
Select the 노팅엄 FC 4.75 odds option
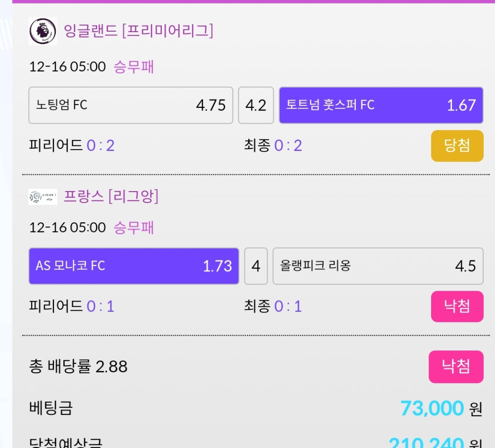pos(131,105)
